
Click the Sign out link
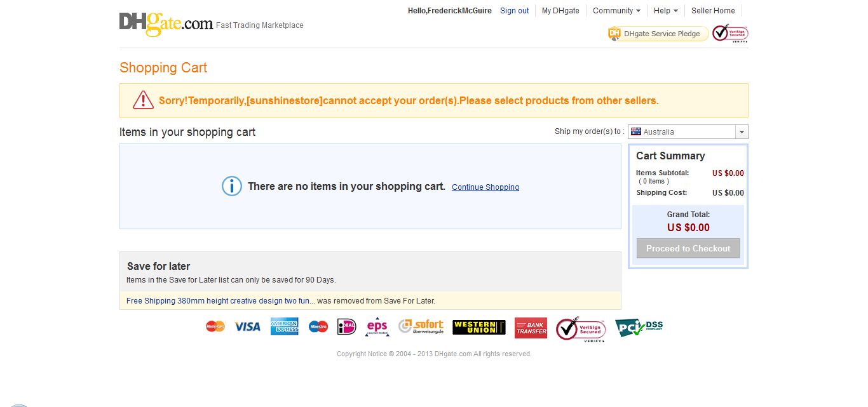(x=514, y=11)
